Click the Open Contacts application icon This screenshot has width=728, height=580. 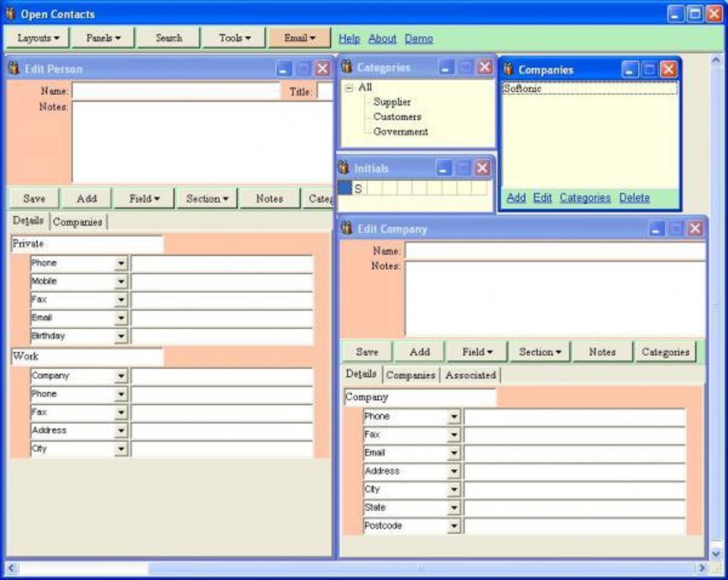[x=11, y=13]
